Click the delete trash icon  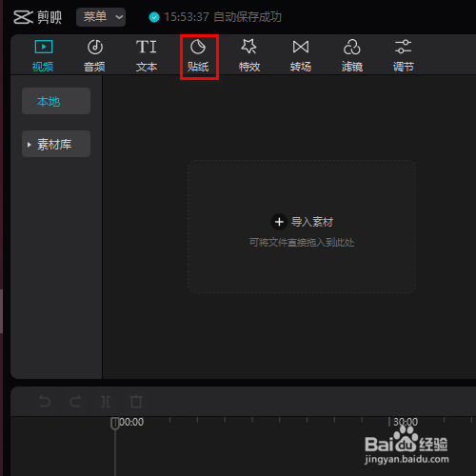[136, 402]
